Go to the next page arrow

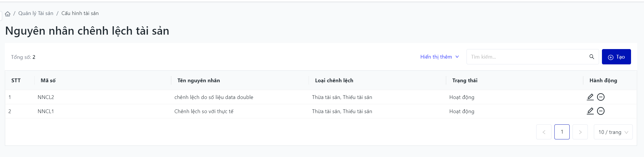[x=580, y=132]
